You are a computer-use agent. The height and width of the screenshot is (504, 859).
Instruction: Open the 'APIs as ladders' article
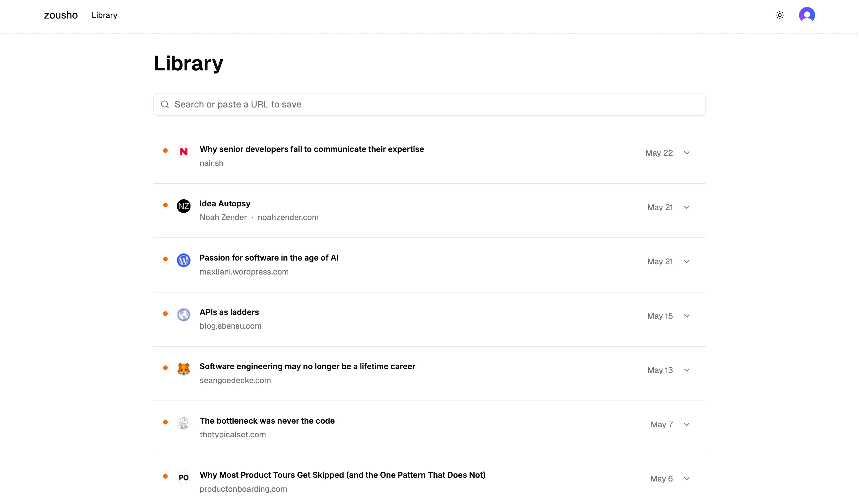pos(229,312)
